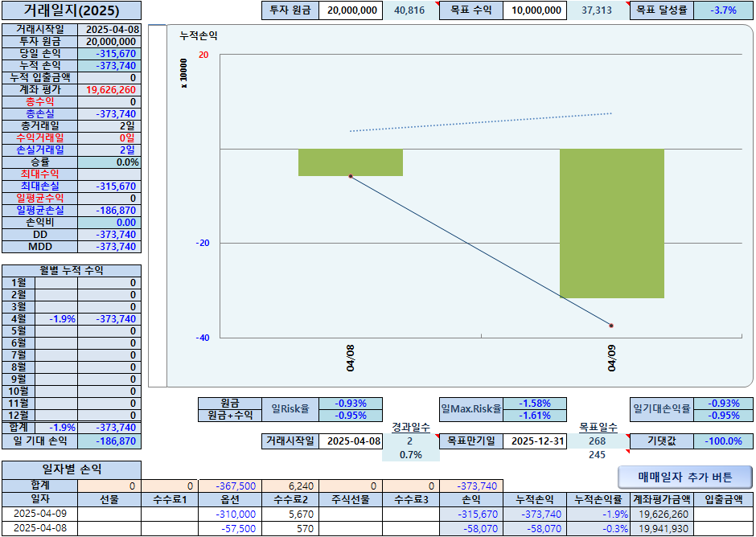The width and height of the screenshot is (756, 537).
Task: Select the 일 기대 손익 value cell
Action: (109, 441)
